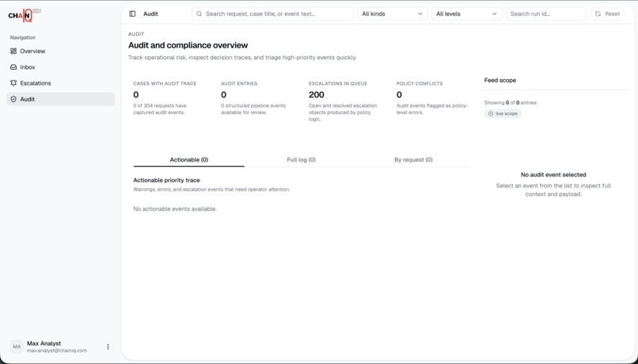Screen dimensions: 638x364
Task: Click the Showing 0 of 0 entries text
Action: pos(511,103)
